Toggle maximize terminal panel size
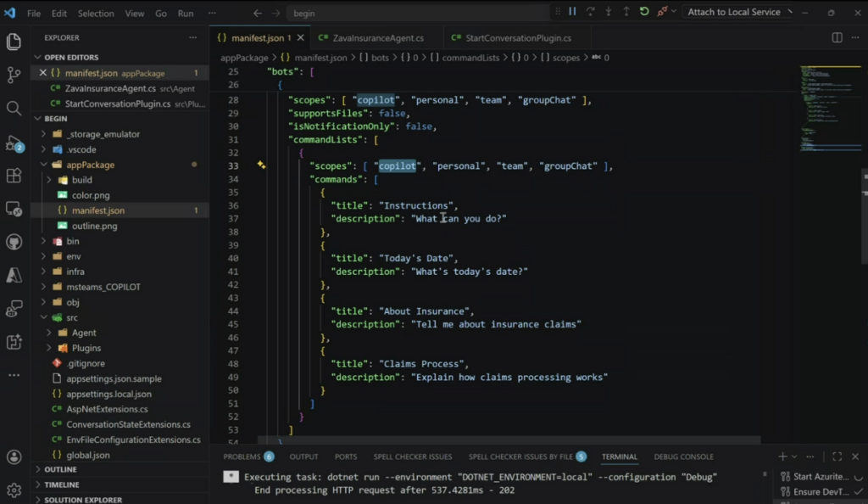 tap(837, 456)
